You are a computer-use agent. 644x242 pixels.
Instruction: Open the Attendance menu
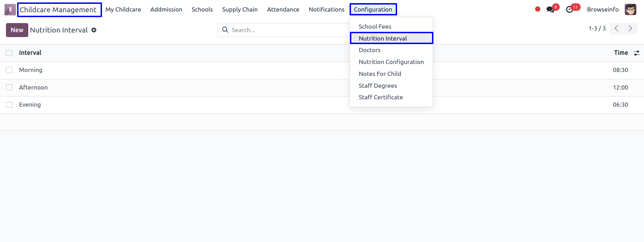point(283,9)
